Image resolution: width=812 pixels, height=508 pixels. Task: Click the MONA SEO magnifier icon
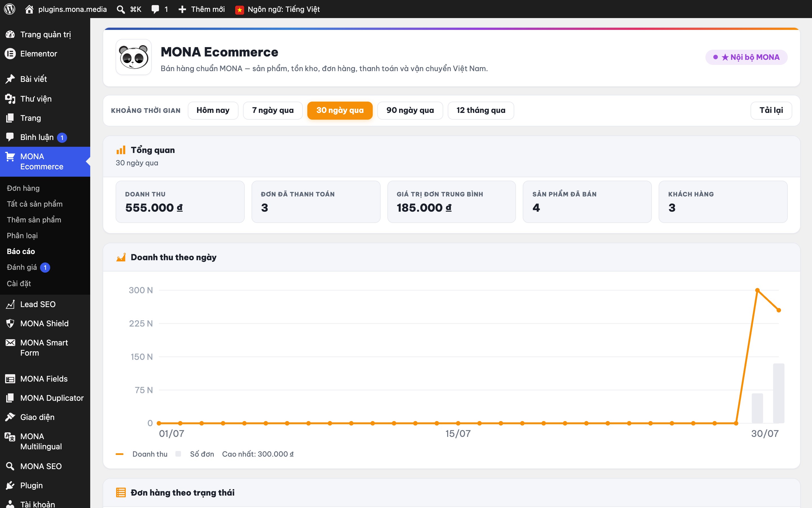10,466
